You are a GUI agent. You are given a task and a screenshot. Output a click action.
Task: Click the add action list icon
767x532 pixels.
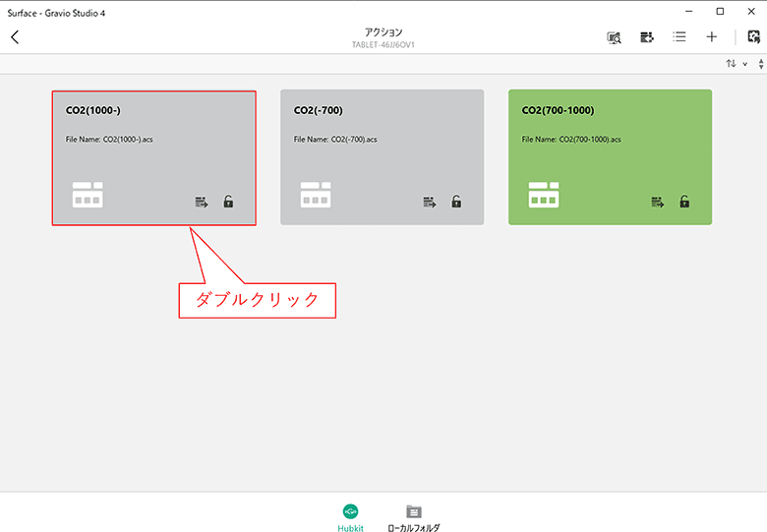(647, 37)
